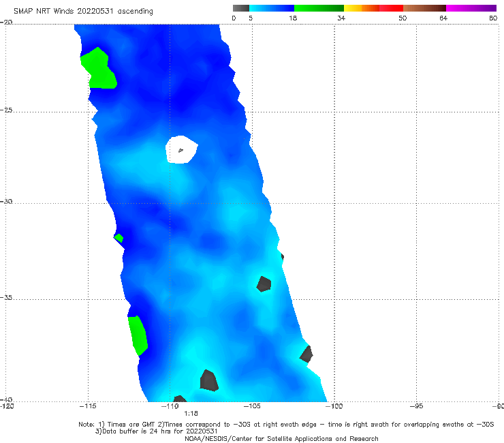Click the color bar label '18'

coord(293,18)
